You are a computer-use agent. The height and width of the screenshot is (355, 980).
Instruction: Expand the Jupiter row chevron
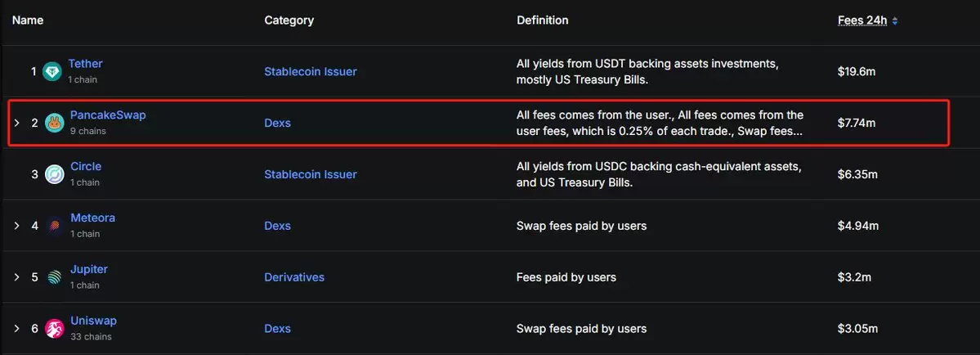(x=17, y=276)
